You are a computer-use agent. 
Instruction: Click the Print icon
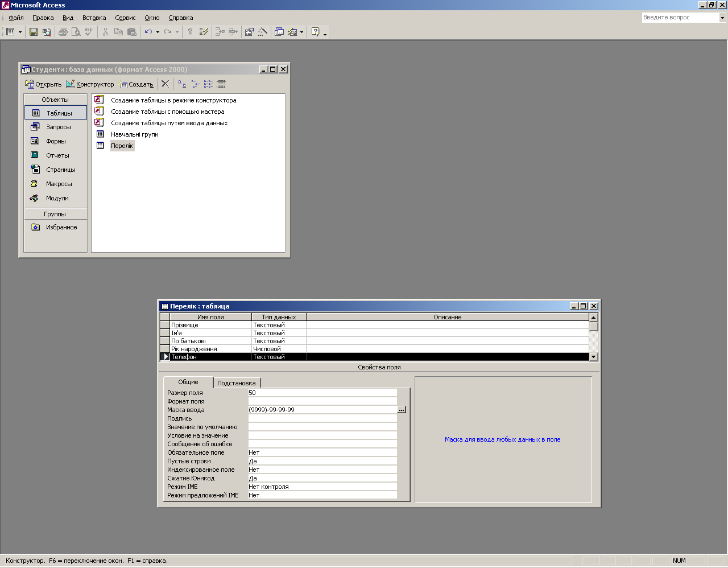pos(63,32)
